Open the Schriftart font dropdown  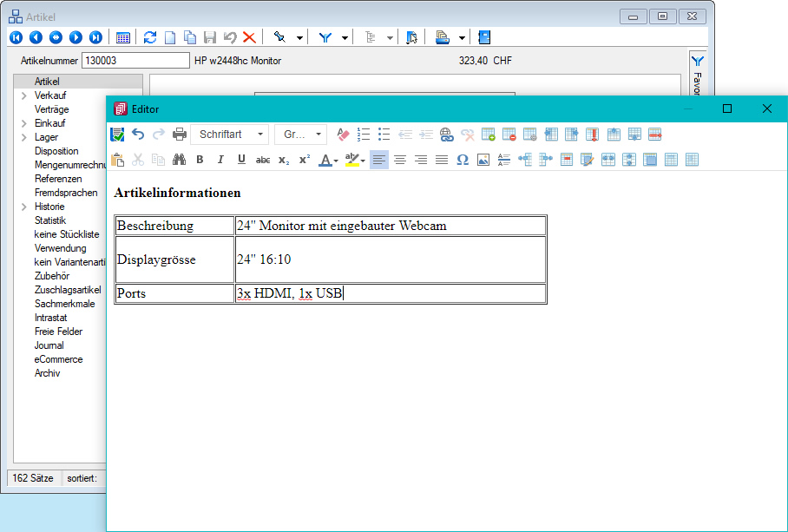pos(230,135)
